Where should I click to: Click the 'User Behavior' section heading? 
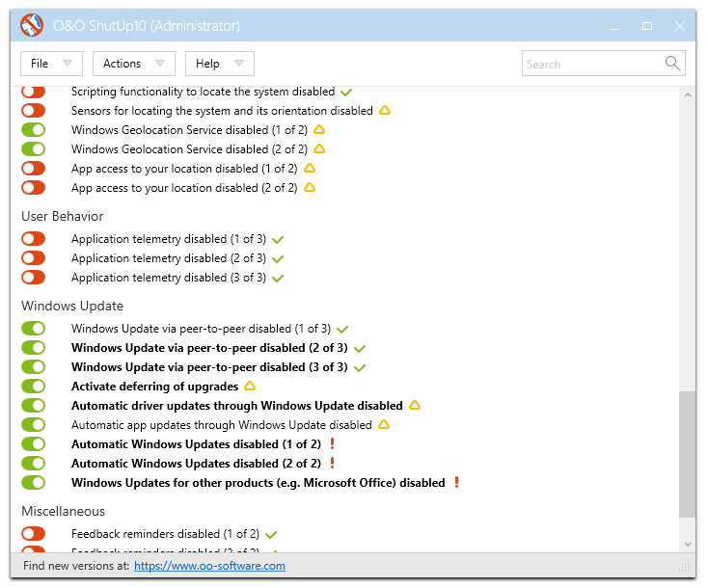coord(63,216)
